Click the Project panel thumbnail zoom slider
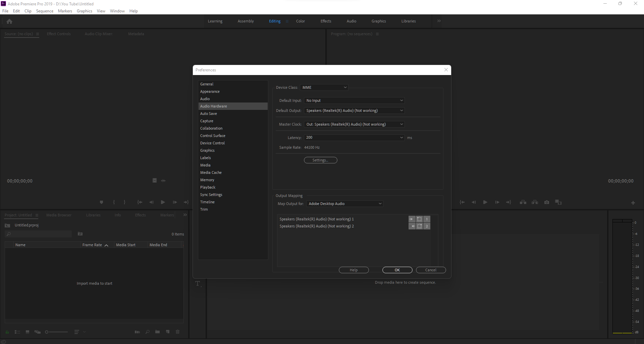The height and width of the screenshot is (344, 644). 56,332
